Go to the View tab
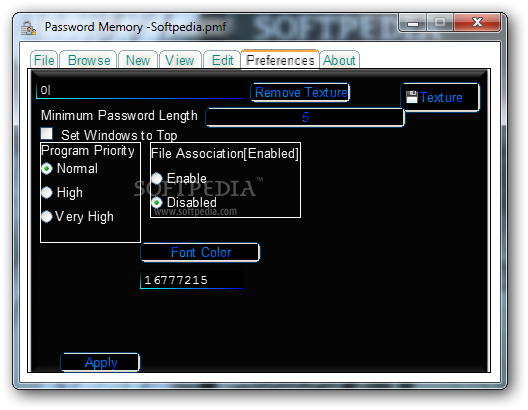Image resolution: width=528 pixels, height=410 pixels. pyautogui.click(x=179, y=60)
